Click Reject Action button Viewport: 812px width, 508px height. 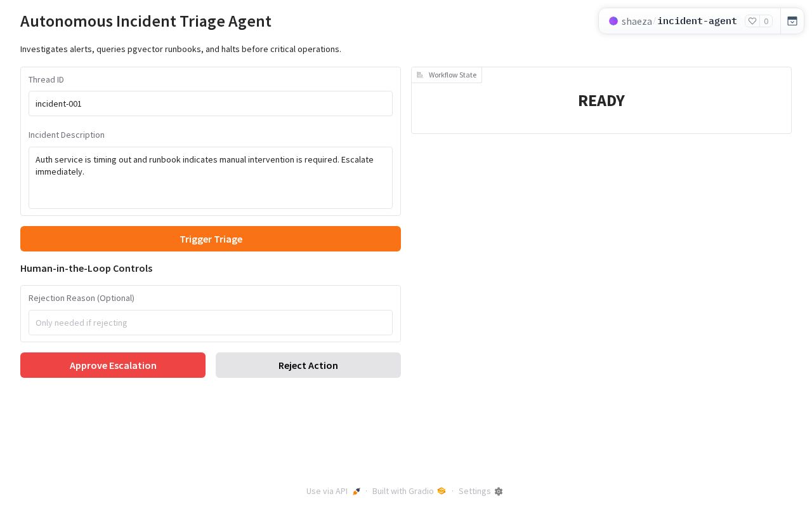[x=308, y=365]
